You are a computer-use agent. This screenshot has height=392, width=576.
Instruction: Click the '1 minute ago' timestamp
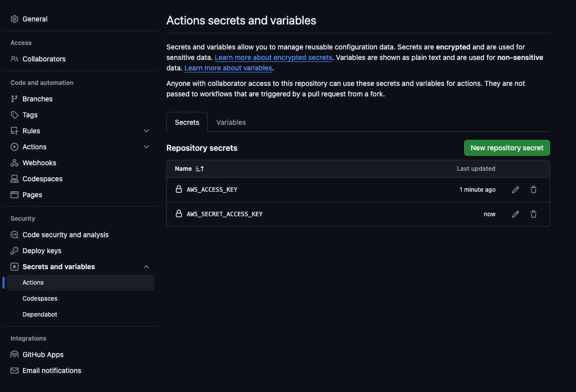click(477, 190)
